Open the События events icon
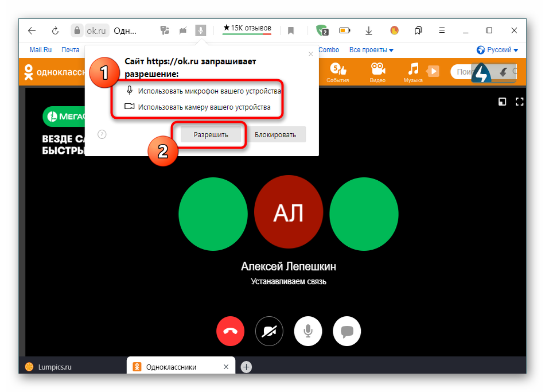 coord(337,72)
